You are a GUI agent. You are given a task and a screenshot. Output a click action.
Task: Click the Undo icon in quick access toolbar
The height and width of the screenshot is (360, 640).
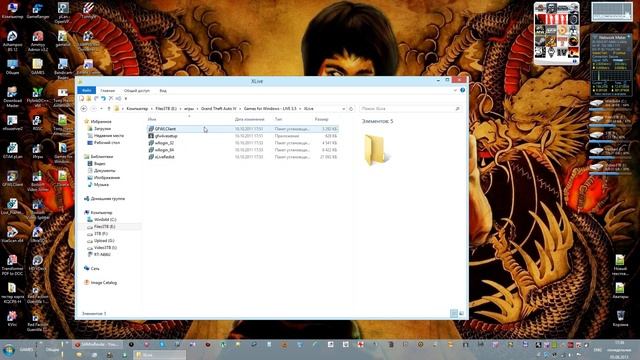click(103, 98)
